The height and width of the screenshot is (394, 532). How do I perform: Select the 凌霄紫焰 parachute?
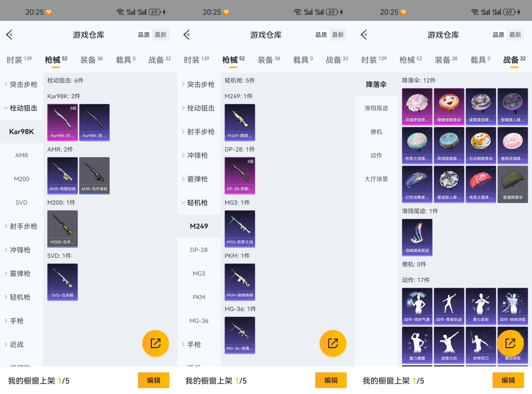481,107
